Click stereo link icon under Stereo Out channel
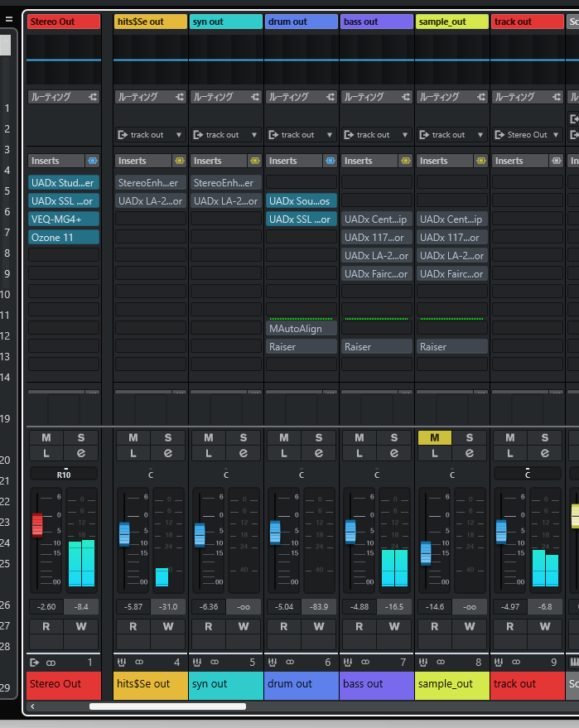Screen dimensions: 579x728 pos(51,663)
